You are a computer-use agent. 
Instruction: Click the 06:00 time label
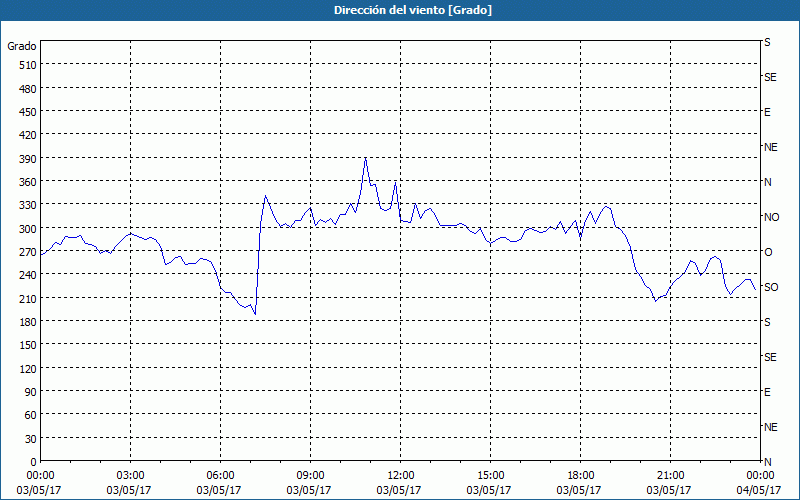click(220, 476)
